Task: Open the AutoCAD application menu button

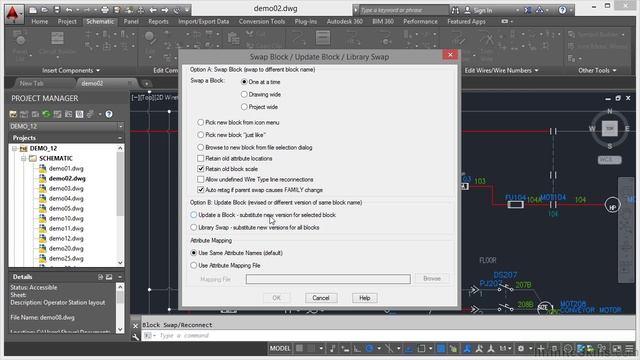Action: tap(13, 14)
